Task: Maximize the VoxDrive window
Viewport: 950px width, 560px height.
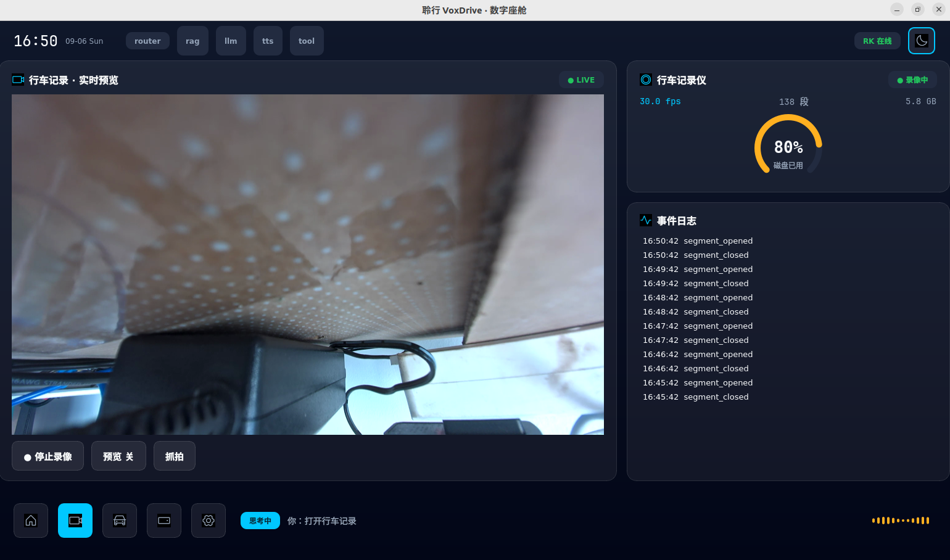Action: pos(918,9)
